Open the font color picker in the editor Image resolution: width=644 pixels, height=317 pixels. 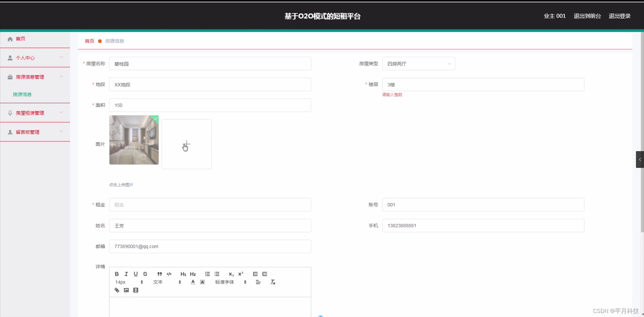[193, 282]
